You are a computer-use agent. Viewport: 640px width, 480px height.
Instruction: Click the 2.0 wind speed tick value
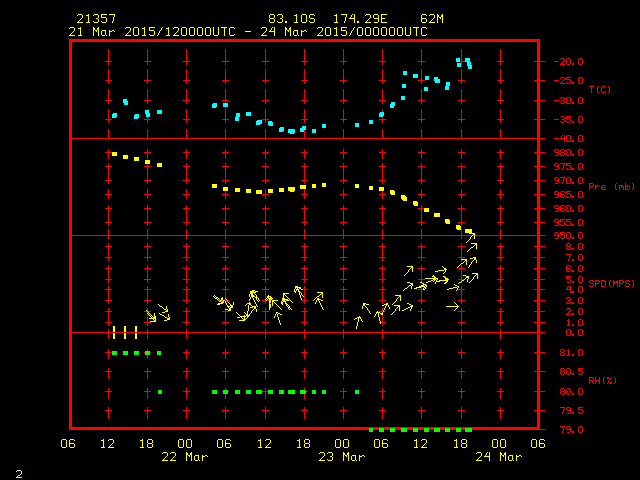[574, 312]
